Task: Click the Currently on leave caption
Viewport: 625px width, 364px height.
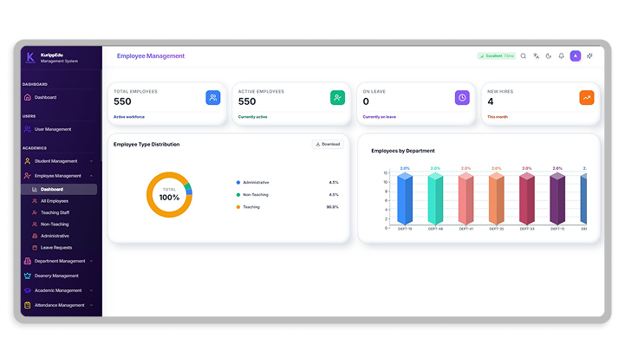Action: (380, 117)
